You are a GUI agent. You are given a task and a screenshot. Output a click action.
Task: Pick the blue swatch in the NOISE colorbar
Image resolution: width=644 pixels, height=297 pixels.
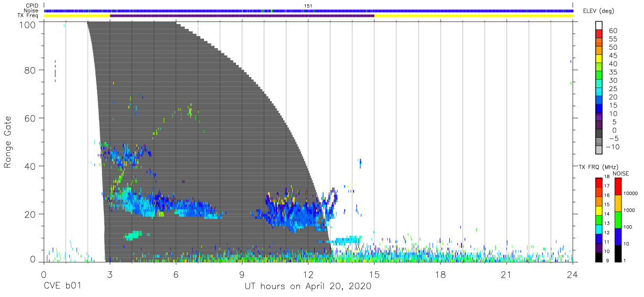[x=618, y=236]
